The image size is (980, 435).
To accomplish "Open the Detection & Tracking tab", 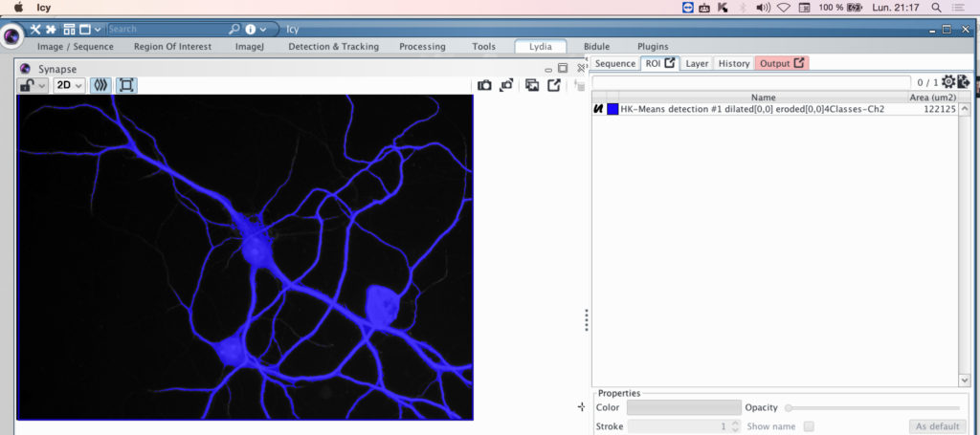I will pyautogui.click(x=333, y=46).
